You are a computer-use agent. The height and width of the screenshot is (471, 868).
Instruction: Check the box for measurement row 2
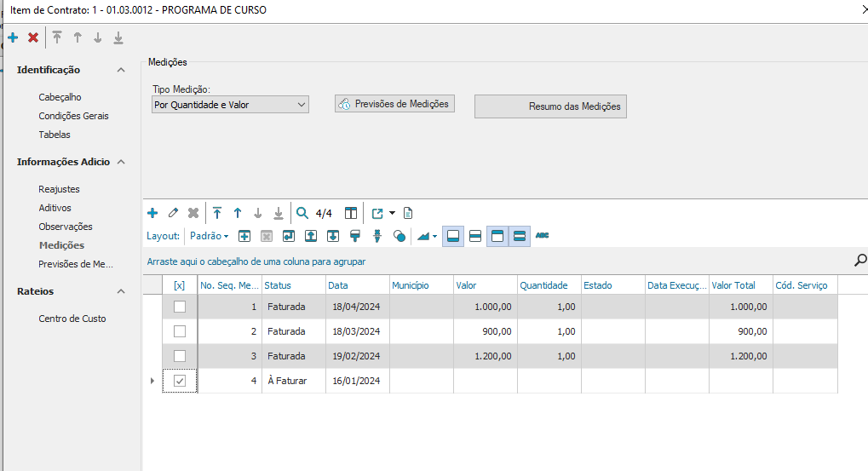pos(179,331)
